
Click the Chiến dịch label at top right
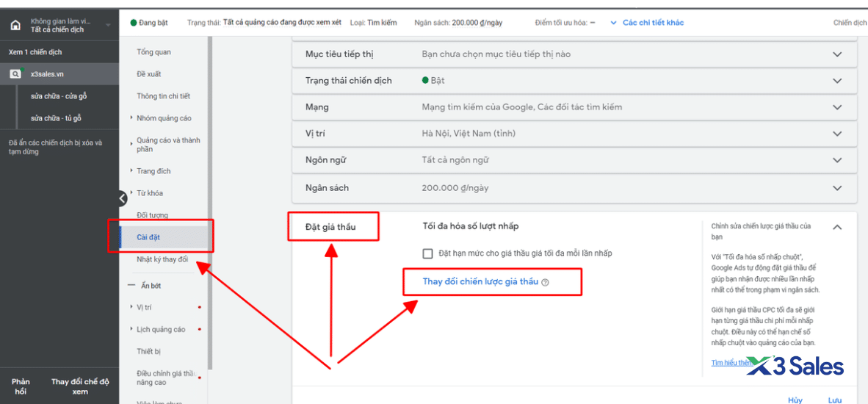pos(850,23)
